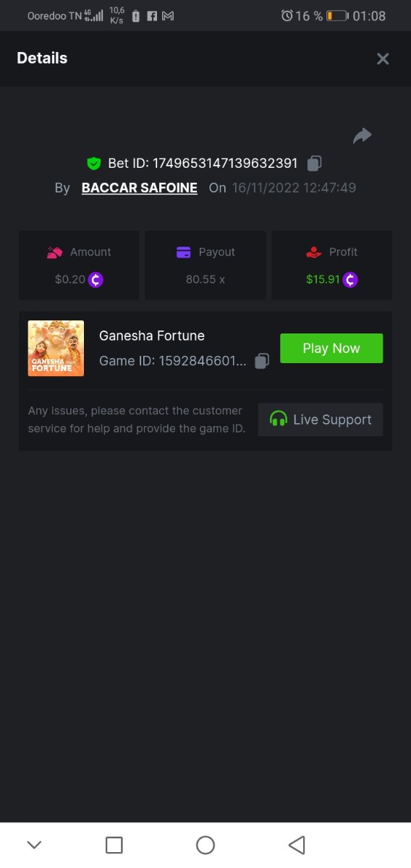Open Ganesha Fortune game thumbnail
The height and width of the screenshot is (868, 411).
tap(56, 348)
